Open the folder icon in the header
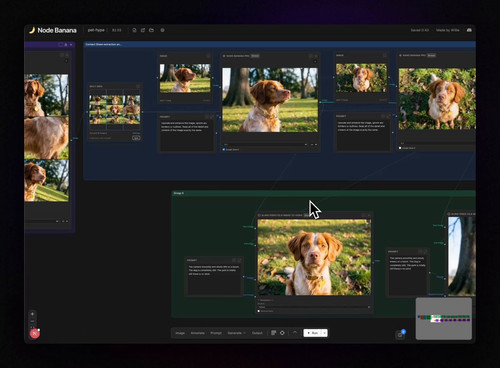 pyautogui.click(x=151, y=30)
